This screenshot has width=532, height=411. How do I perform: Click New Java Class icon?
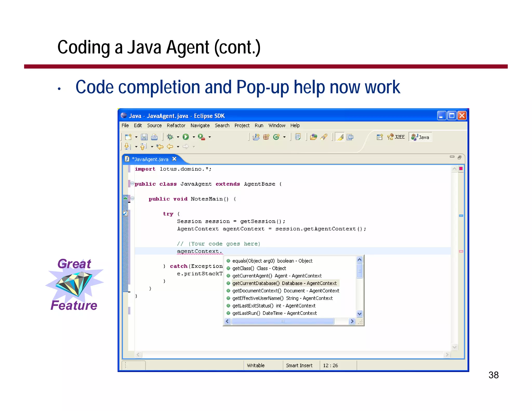pos(276,137)
